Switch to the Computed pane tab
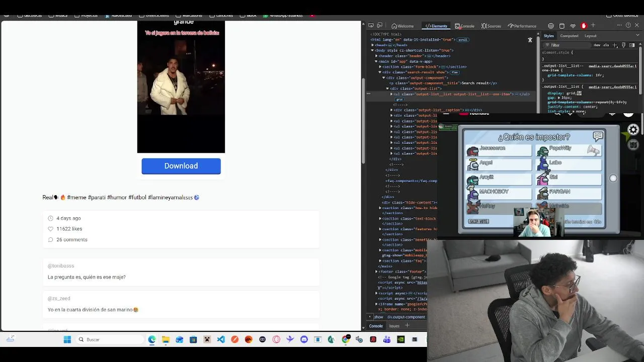This screenshot has width=644, height=362. 569,36
